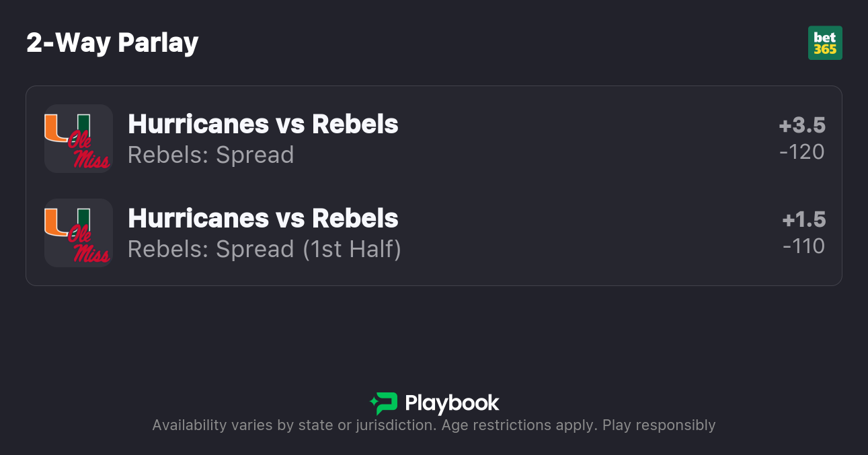Select Rebels: Spread (1st Half) market label
Screen dimensions: 868x455
click(264, 249)
